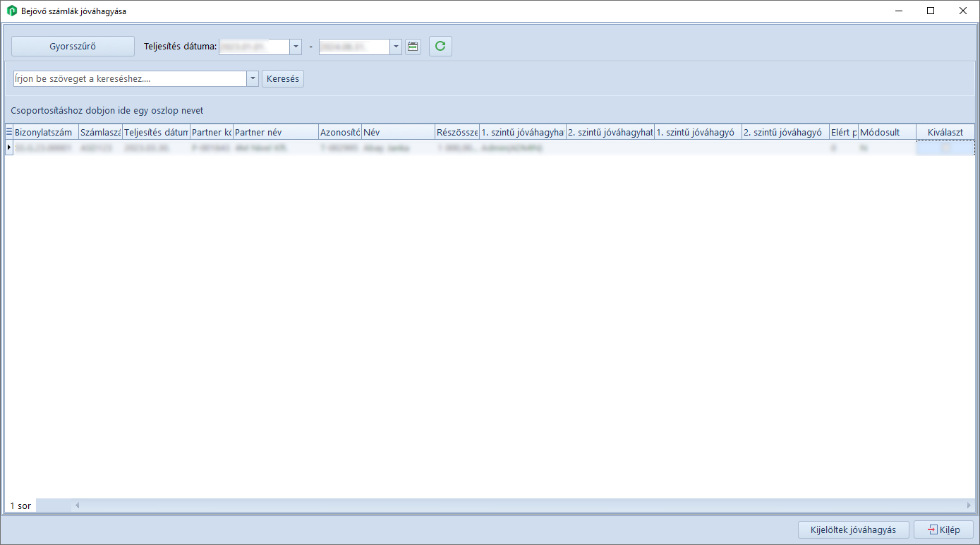The image size is (980, 545).
Task: Sort by Partner név column header
Action: coord(274,132)
